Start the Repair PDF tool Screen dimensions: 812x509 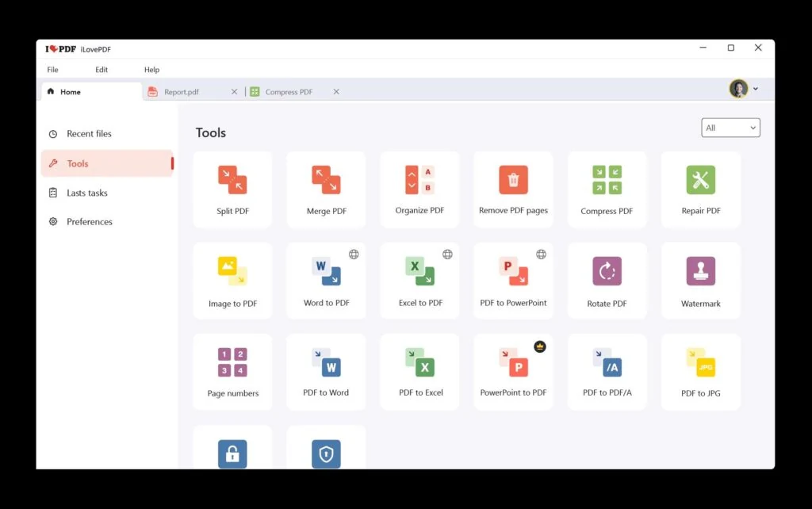701,189
